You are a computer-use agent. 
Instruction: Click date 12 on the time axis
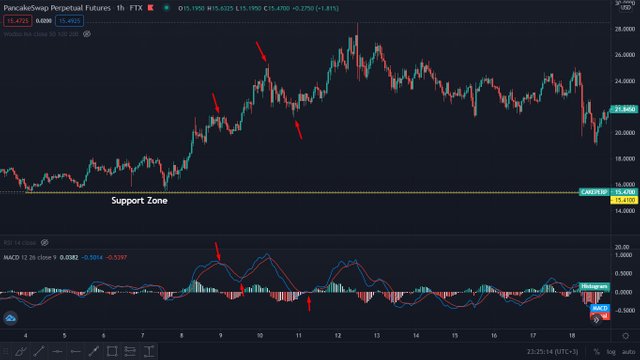pos(338,336)
